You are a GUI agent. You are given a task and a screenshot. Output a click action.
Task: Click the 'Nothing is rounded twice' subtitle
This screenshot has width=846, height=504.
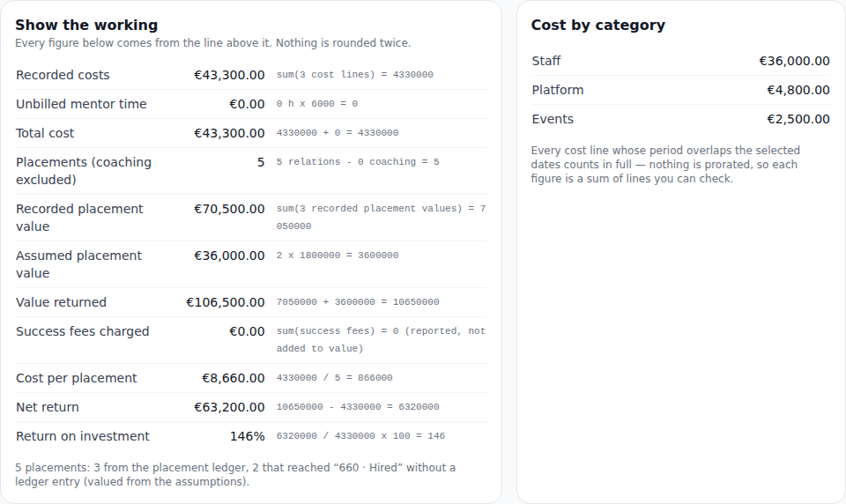[x=212, y=43]
